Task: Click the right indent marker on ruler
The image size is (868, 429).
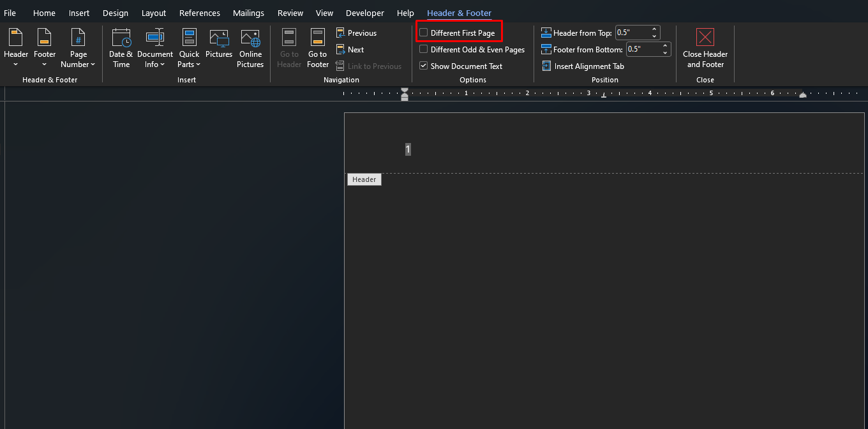Action: point(803,95)
